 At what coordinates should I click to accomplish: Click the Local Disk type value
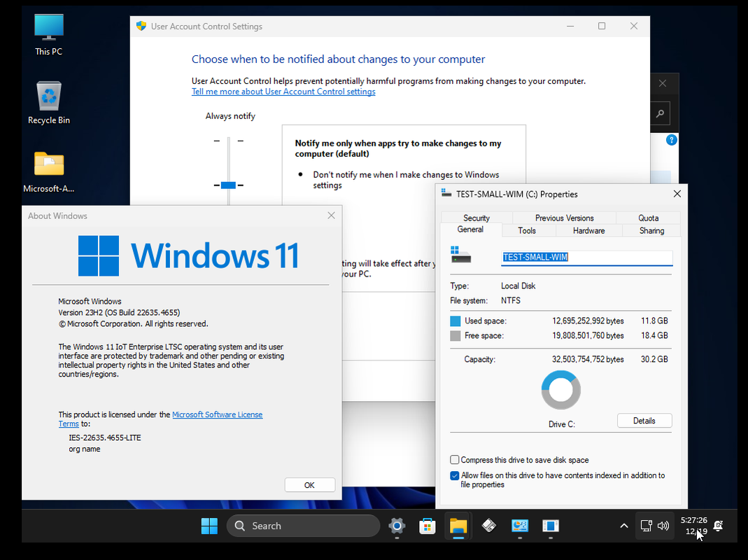[x=518, y=286]
